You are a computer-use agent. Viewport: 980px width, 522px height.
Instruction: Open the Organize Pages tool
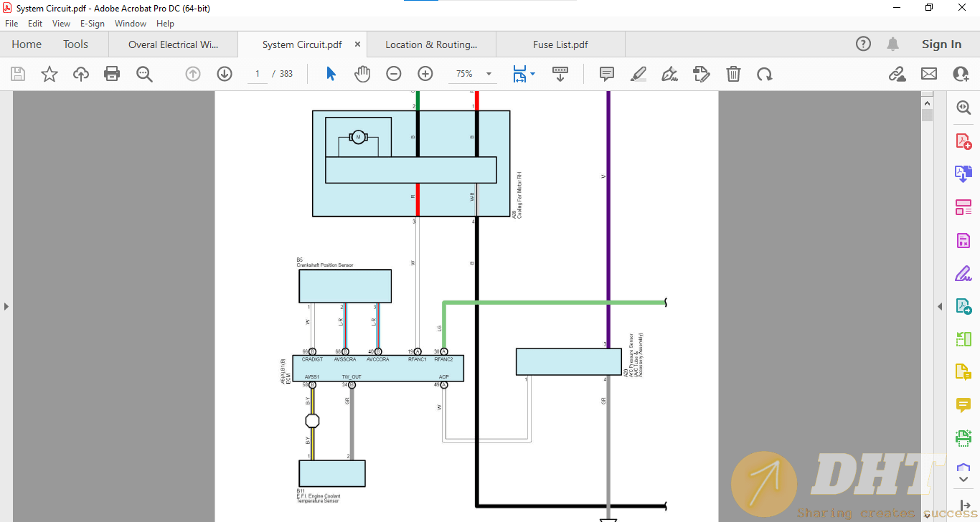pos(962,207)
